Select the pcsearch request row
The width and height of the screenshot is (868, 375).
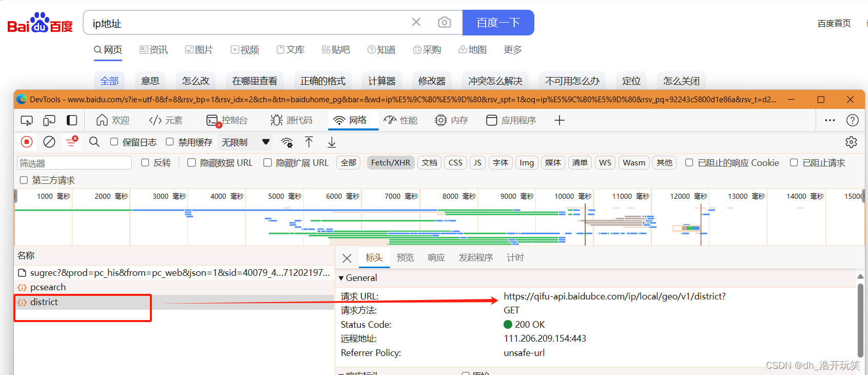pos(175,287)
